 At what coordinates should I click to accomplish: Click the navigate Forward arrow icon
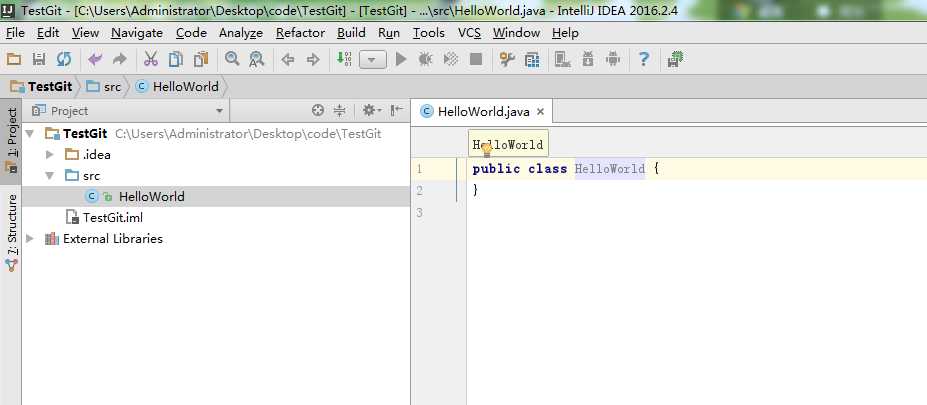(x=313, y=59)
